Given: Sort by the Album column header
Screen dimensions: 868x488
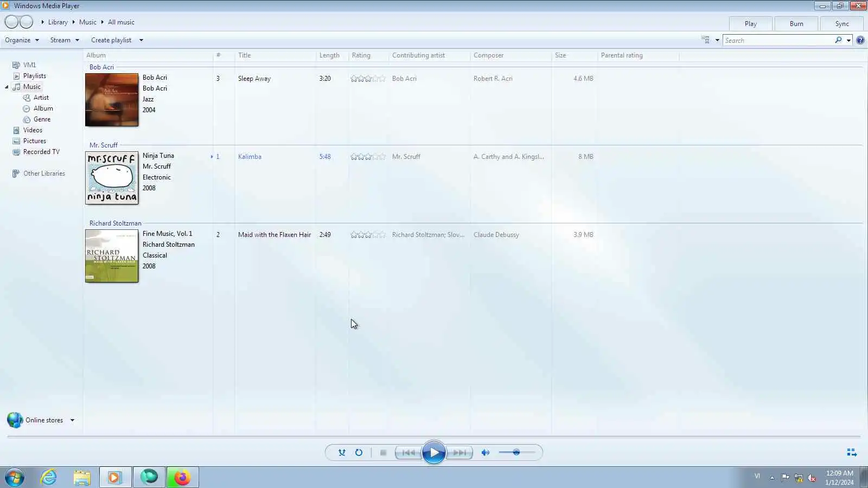Looking at the screenshot, I should click(148, 55).
